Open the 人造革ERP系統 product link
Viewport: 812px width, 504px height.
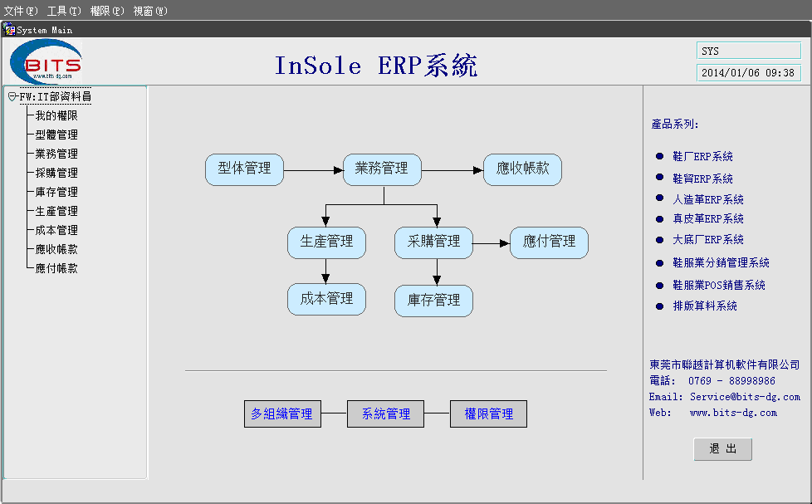point(708,199)
